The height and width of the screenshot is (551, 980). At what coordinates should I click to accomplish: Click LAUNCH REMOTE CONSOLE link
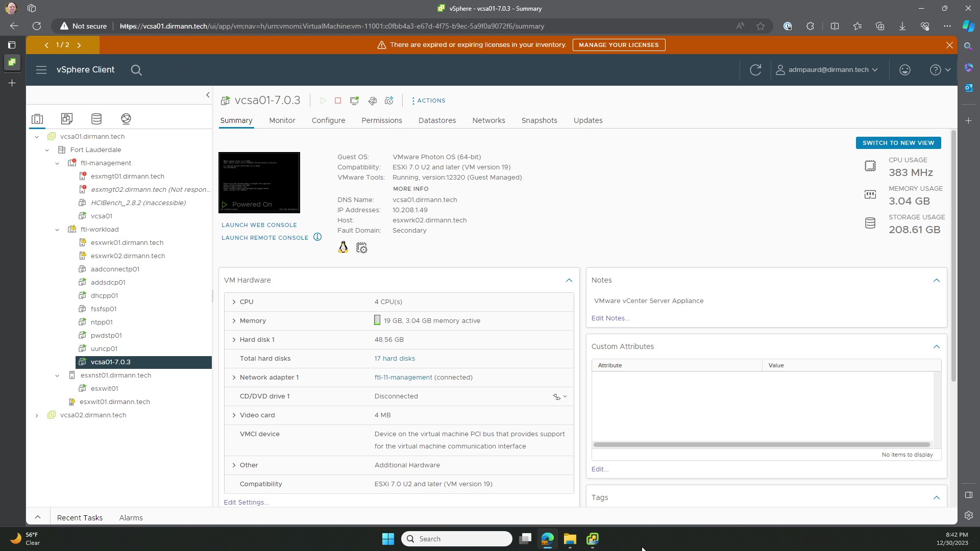click(x=265, y=238)
